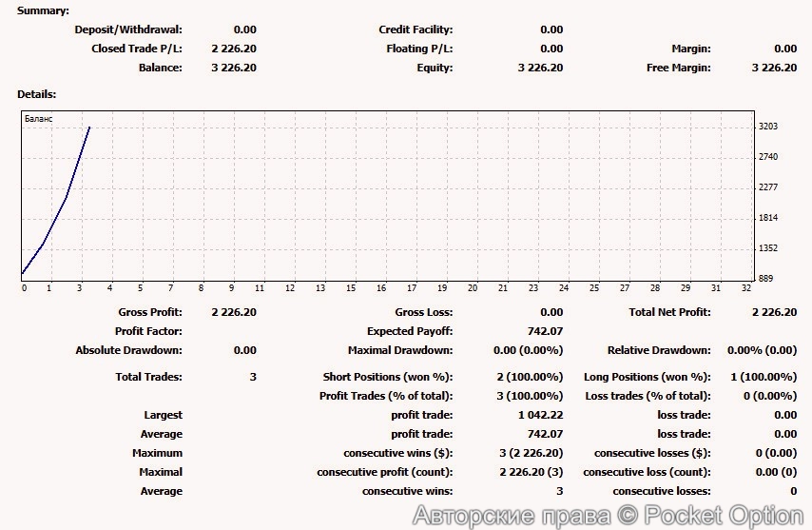This screenshot has height=530, width=812.
Task: Click the Total Trades label
Action: point(148,377)
